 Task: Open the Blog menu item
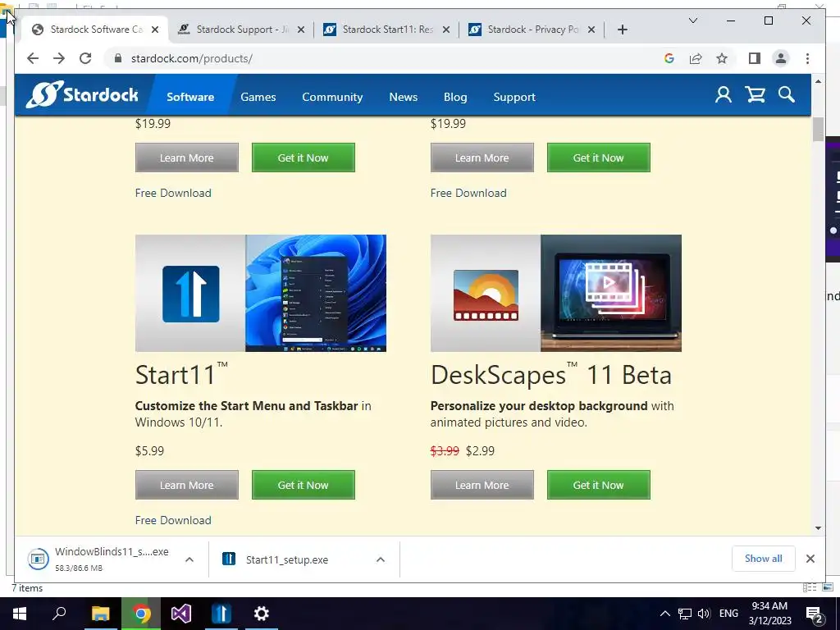(455, 97)
